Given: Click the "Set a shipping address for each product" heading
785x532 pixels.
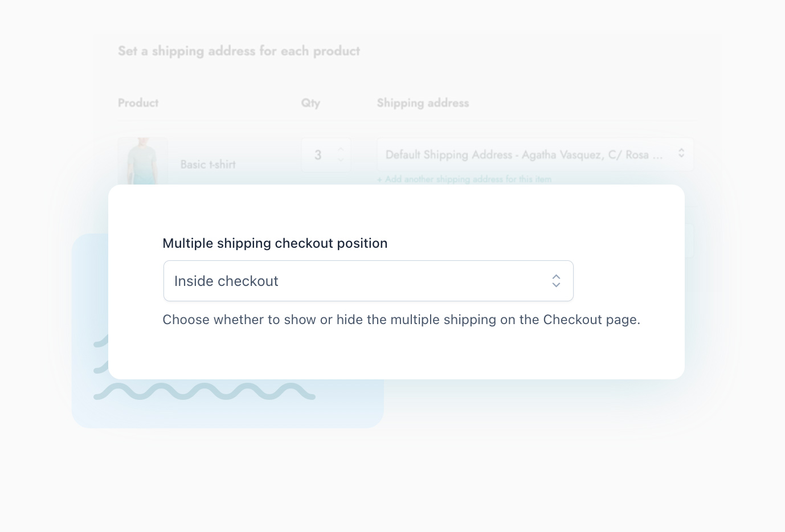Looking at the screenshot, I should 239,51.
